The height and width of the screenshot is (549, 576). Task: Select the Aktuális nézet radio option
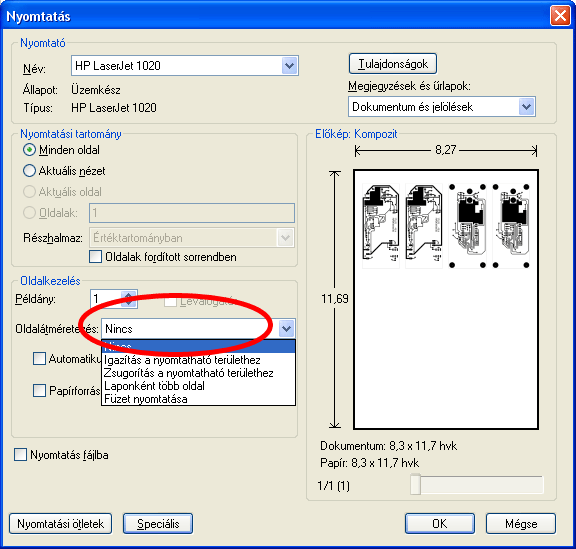coord(29,171)
